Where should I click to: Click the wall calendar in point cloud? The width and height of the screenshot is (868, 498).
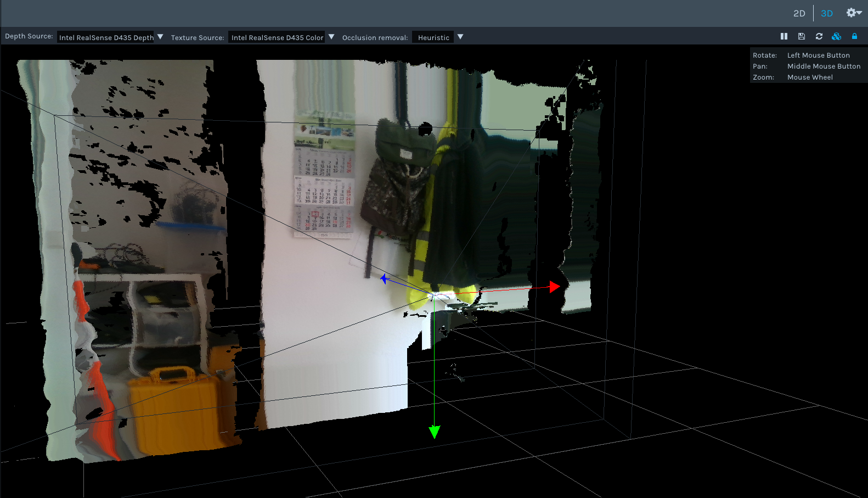tap(324, 176)
